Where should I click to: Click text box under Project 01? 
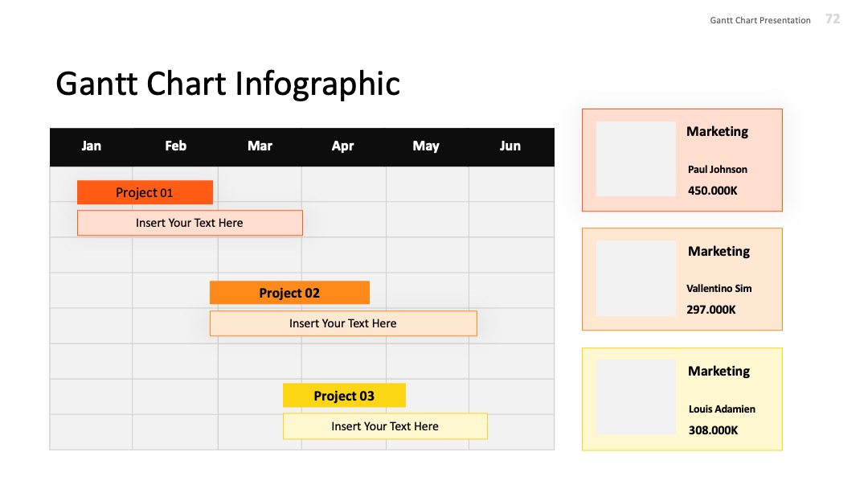(190, 223)
